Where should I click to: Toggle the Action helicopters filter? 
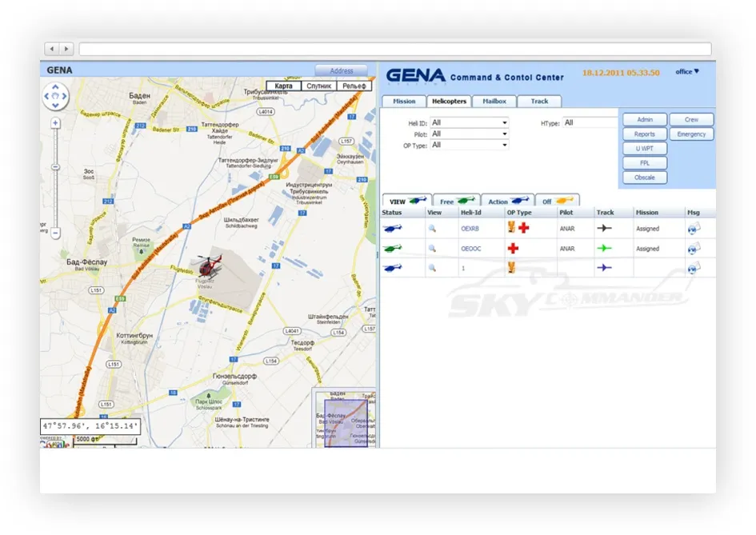[x=508, y=201]
